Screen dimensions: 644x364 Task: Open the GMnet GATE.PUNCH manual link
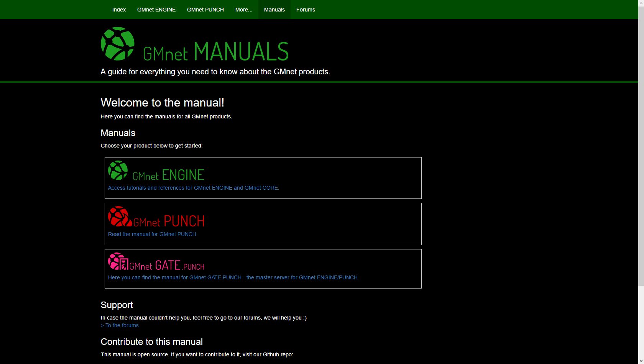(233, 277)
